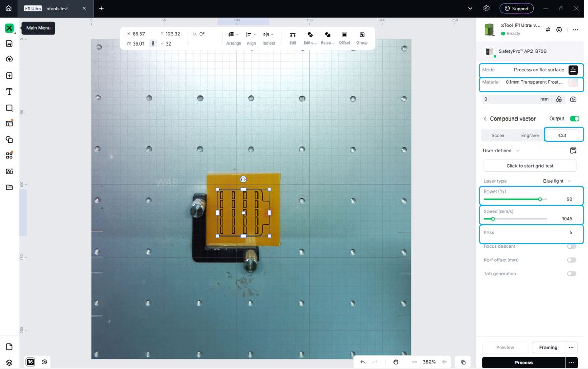
Task: Click the cloud upload icon
Action: click(9, 59)
